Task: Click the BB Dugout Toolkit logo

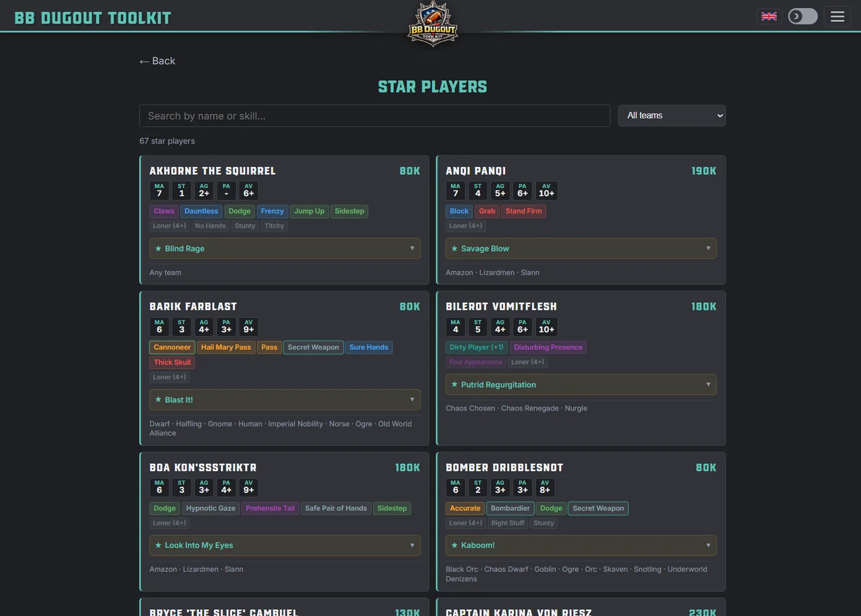Action: coord(432,24)
